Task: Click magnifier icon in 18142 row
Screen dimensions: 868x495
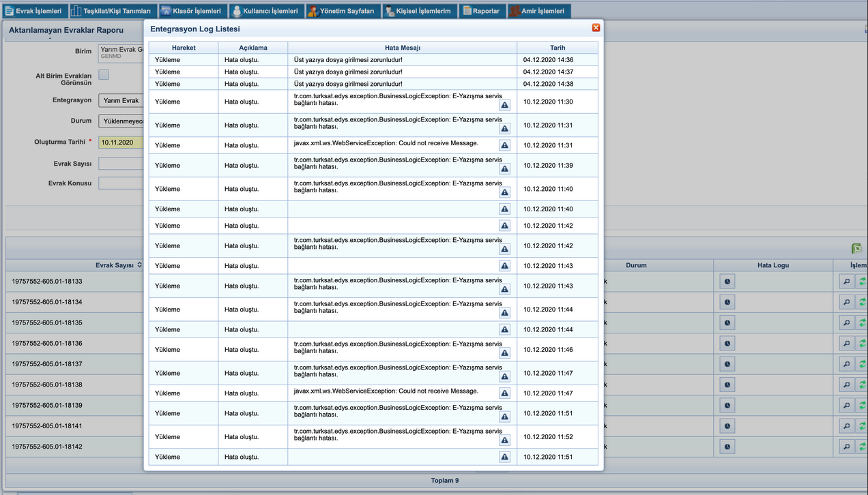Action: tap(846, 447)
